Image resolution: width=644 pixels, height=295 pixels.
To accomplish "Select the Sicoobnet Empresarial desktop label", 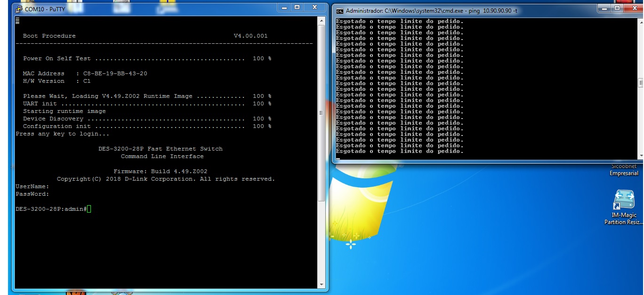I will click(624, 170).
